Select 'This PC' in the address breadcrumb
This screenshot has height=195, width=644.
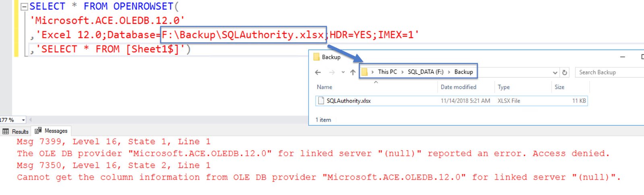(x=387, y=72)
